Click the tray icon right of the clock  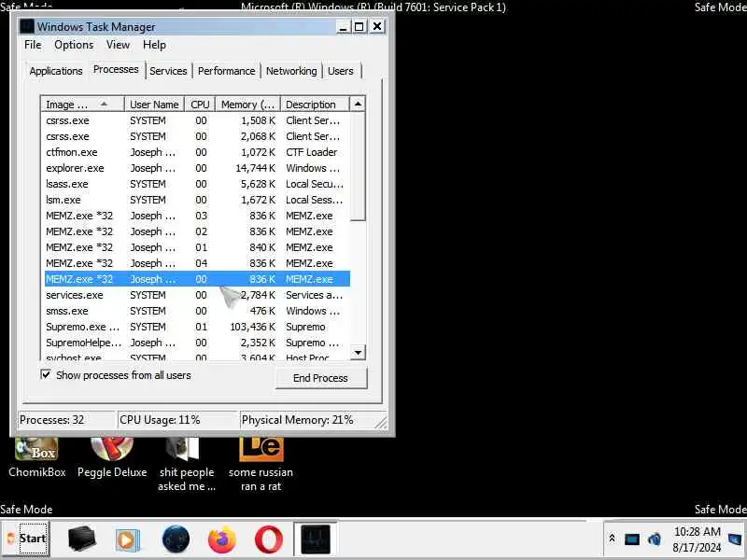pyautogui.click(x=735, y=539)
